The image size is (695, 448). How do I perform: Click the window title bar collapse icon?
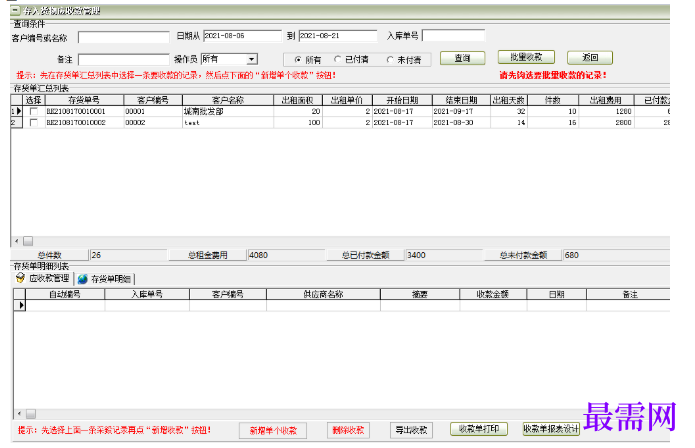click(16, 10)
